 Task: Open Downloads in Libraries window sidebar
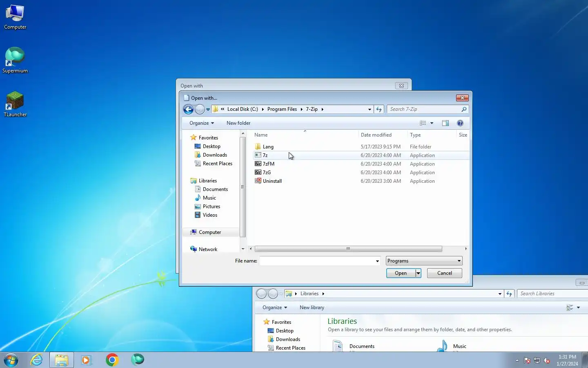(287, 339)
